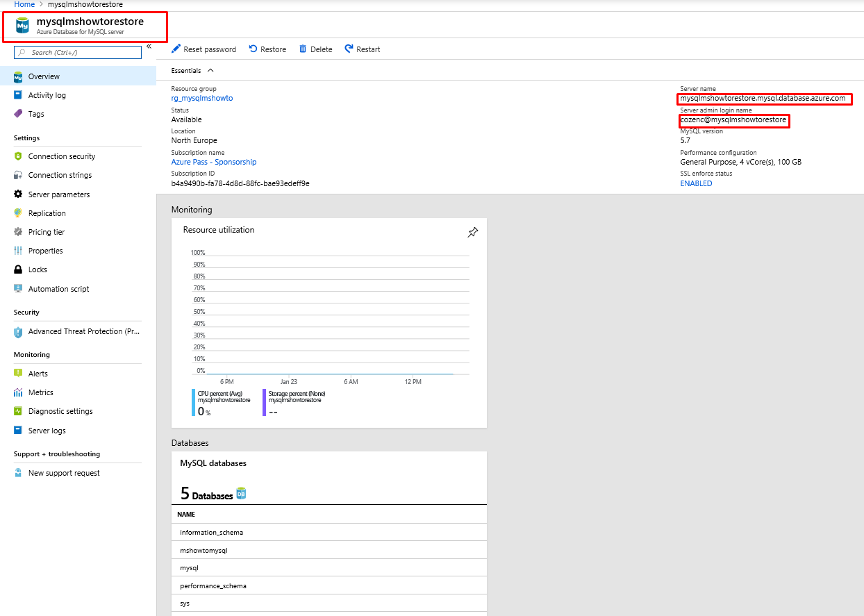Click the Activity log label

coord(47,95)
